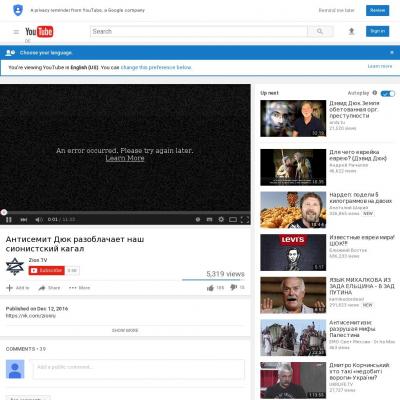Click the Sign in button
Viewport: 400px width, 400px height.
[x=377, y=31]
